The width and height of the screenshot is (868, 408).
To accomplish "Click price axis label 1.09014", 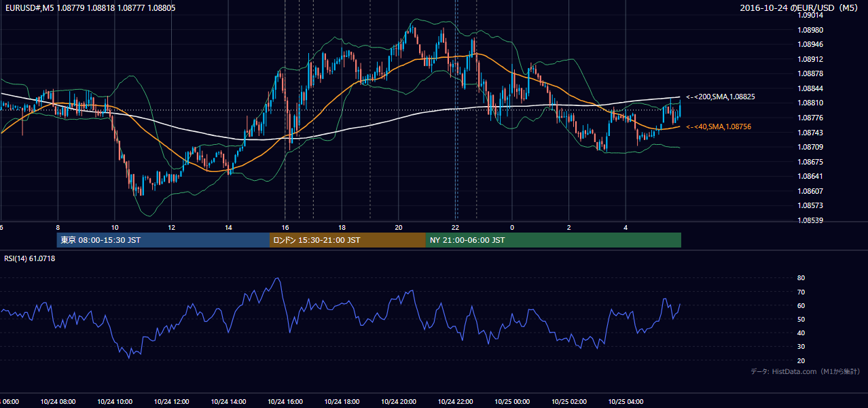I will click(810, 16).
